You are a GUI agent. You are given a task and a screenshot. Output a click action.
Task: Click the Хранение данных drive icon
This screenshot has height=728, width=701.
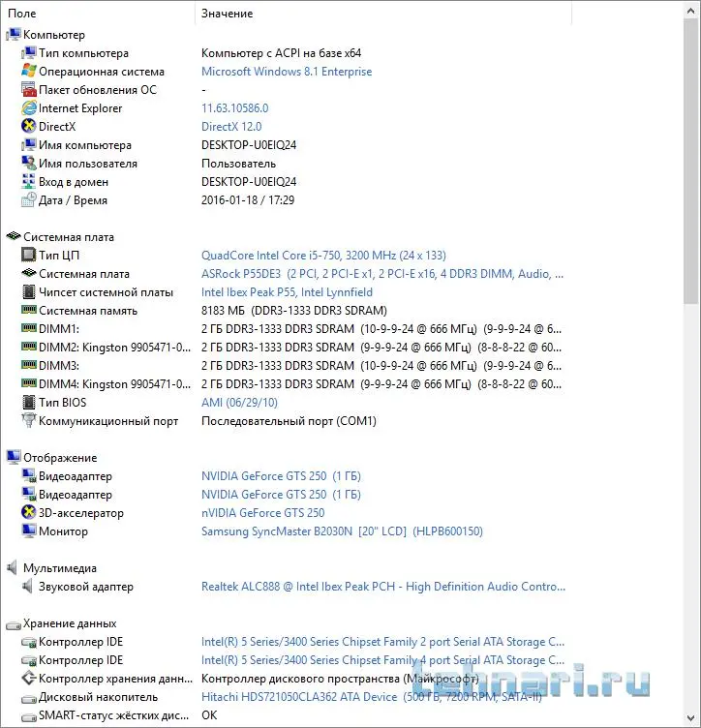tap(14, 625)
